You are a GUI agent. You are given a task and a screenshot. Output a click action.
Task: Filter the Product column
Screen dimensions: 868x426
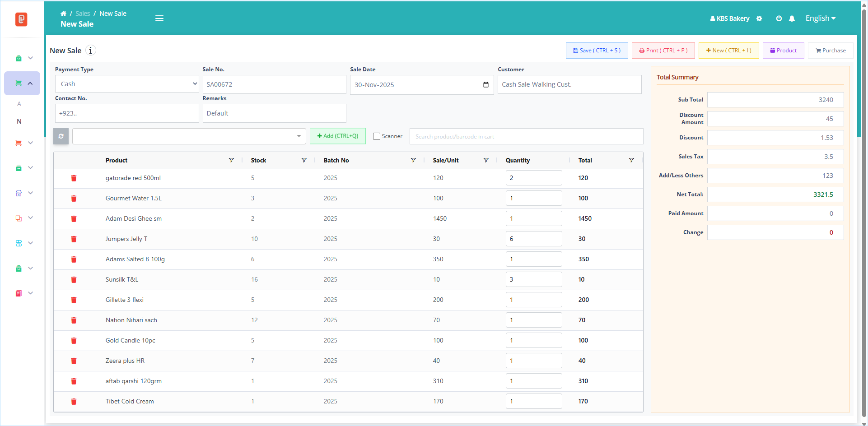(231, 160)
